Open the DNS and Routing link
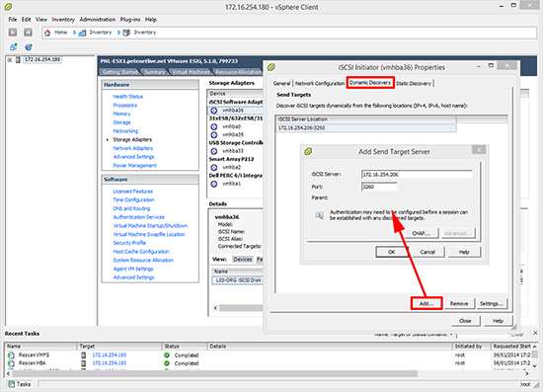 point(131,208)
